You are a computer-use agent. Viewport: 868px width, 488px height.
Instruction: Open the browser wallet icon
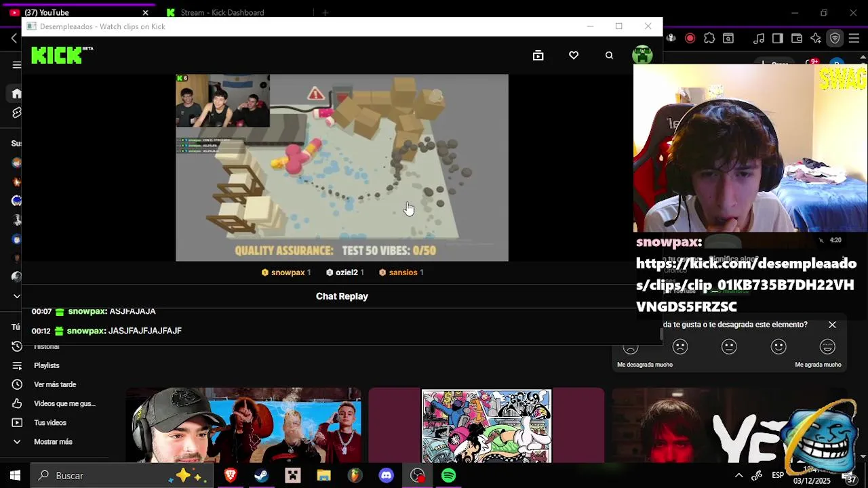(x=797, y=39)
